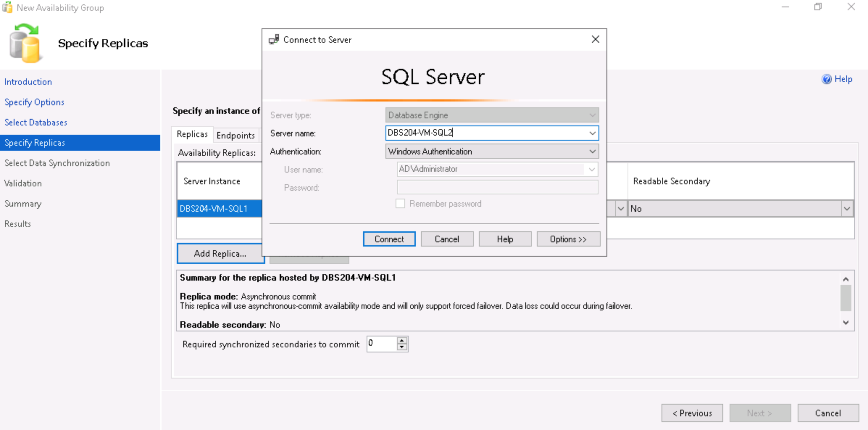Click the Connect button to connect server
Image resolution: width=868 pixels, height=430 pixels.
389,239
